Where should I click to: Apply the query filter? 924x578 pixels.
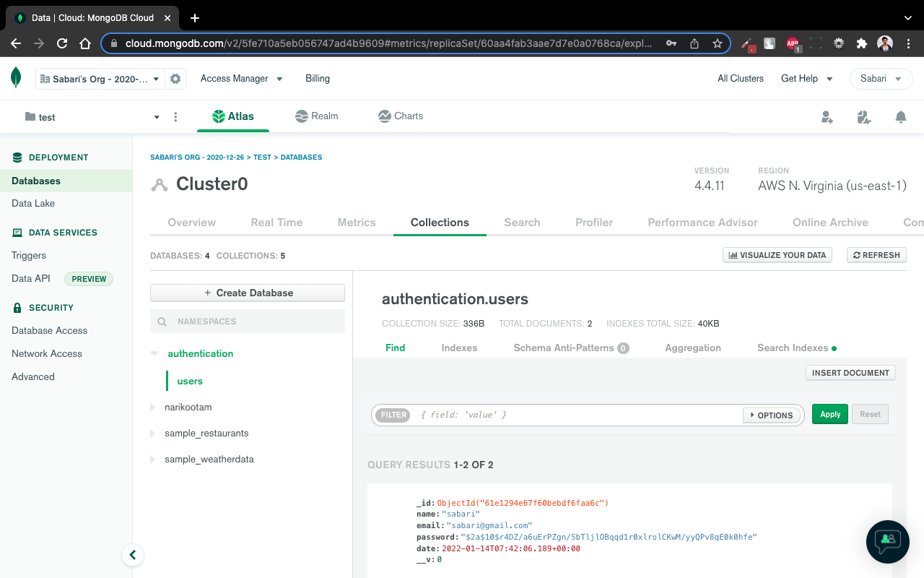pyautogui.click(x=830, y=414)
